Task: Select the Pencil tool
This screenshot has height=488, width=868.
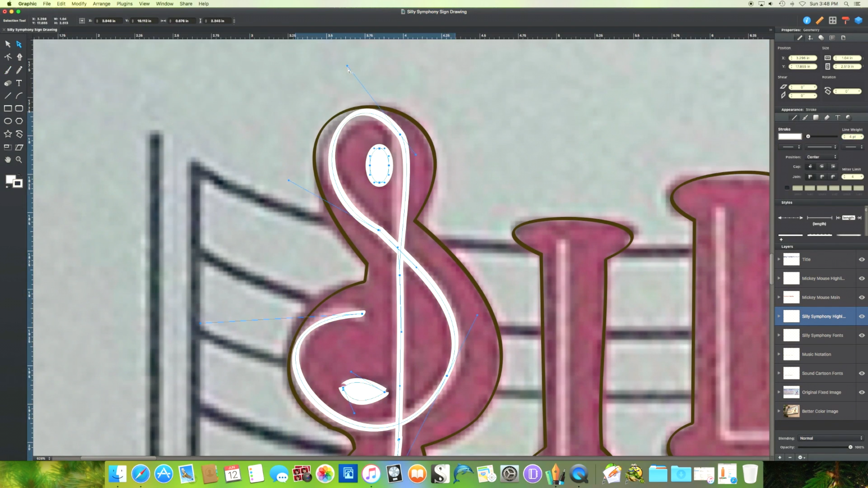Action: pyautogui.click(x=19, y=70)
